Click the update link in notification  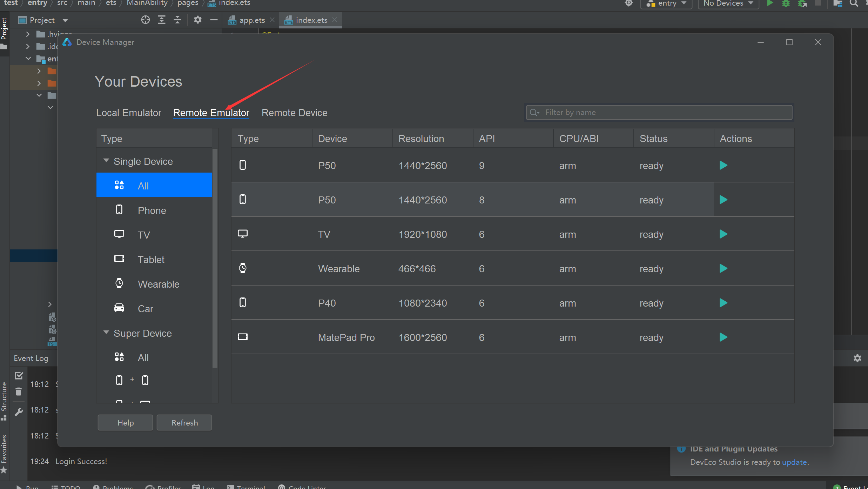(794, 462)
